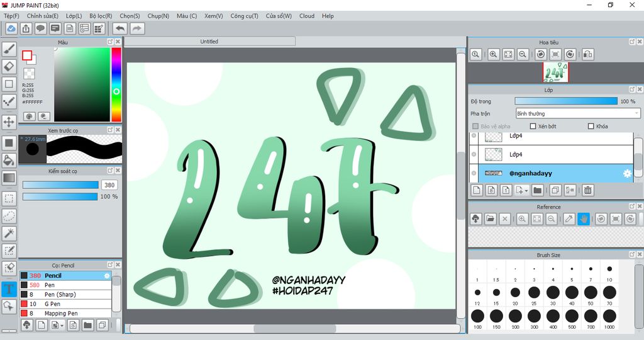Screen dimensions: 644x340
Task: Open the Lớp(L) menu
Action: [x=74, y=16]
